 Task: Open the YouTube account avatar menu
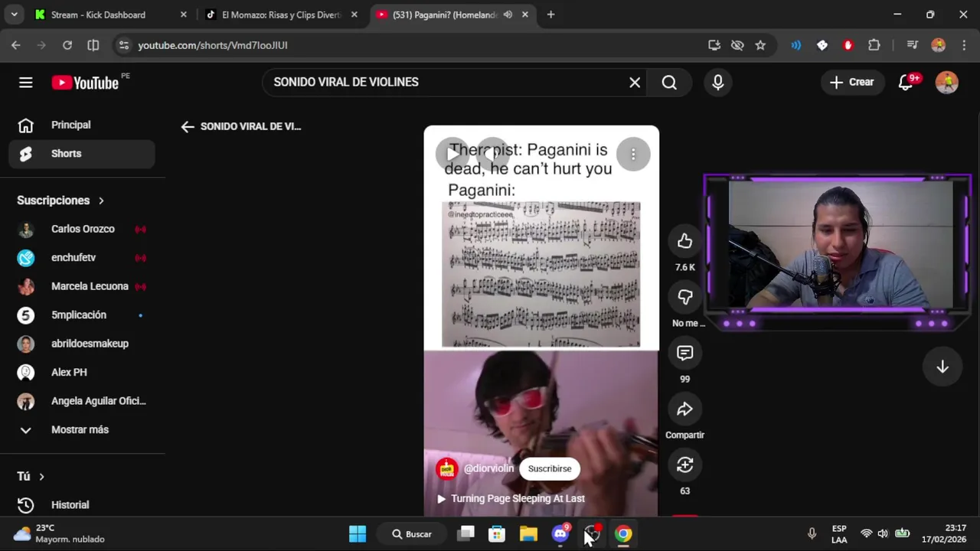tap(947, 82)
